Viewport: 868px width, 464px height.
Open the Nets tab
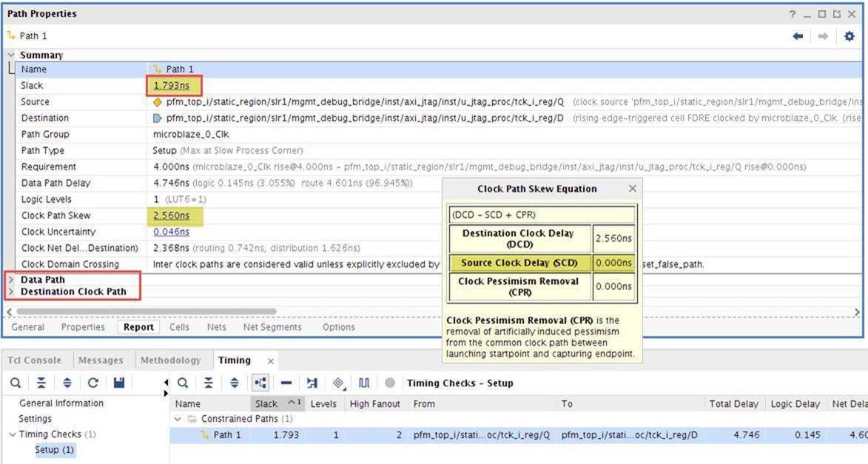click(x=217, y=327)
